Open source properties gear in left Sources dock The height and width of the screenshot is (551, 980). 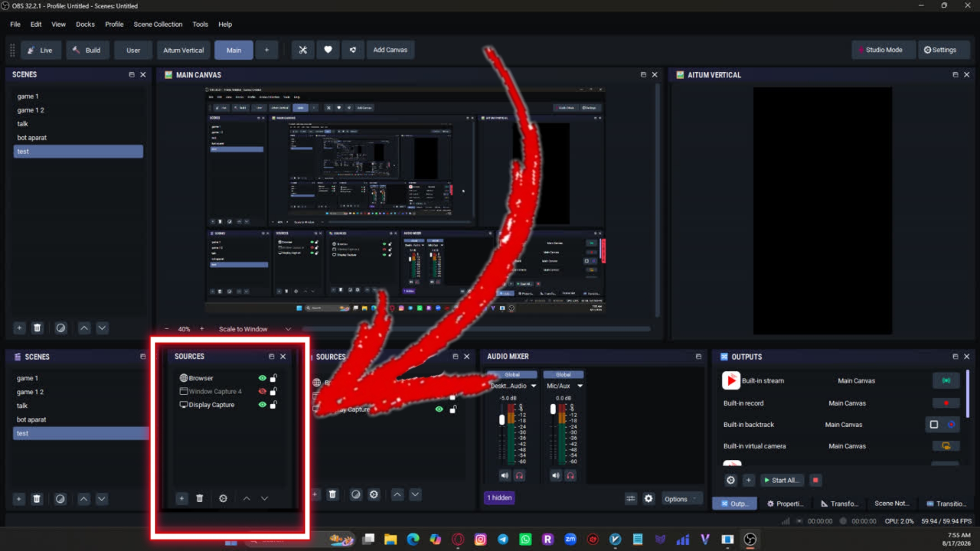click(223, 498)
